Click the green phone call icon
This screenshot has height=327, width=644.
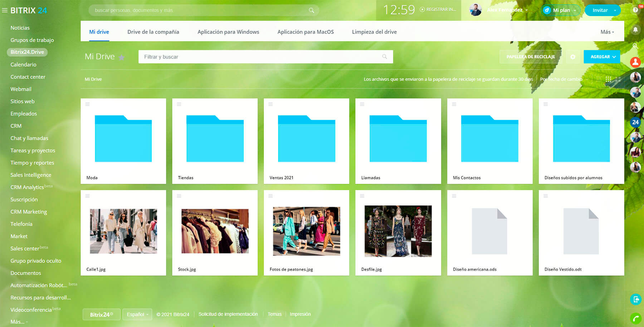tap(635, 318)
